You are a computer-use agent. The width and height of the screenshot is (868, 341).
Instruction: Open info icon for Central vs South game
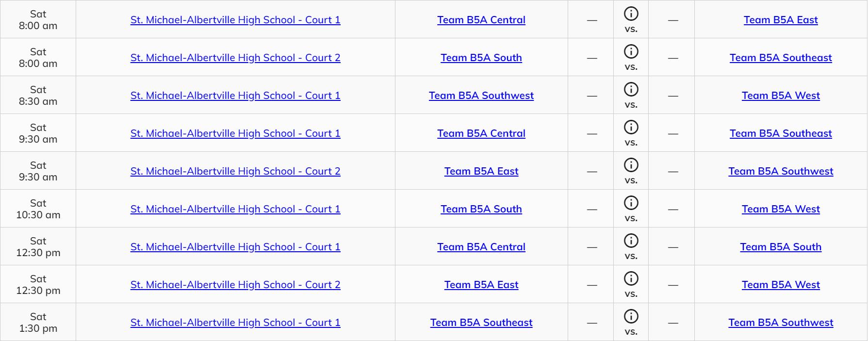coord(631,241)
